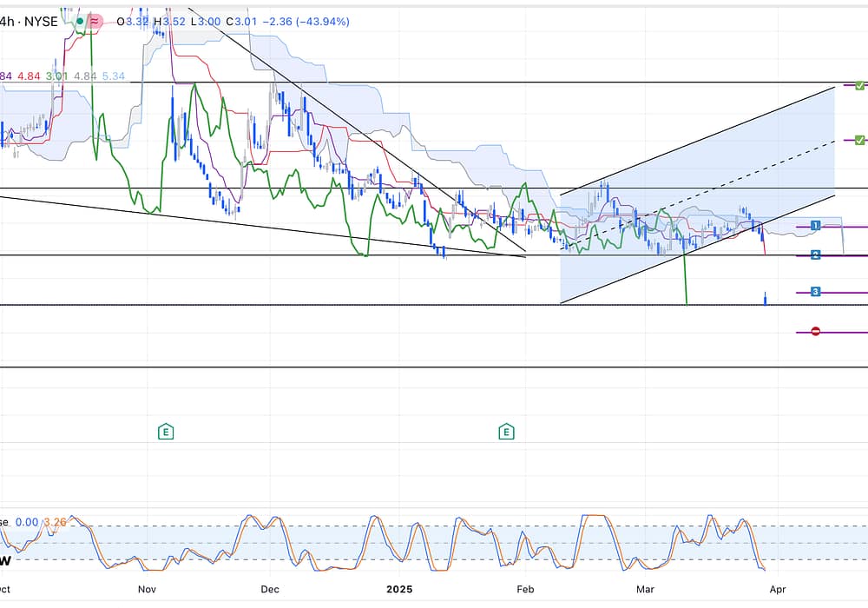The width and height of the screenshot is (868, 608).
Task: Click the Dec label on time axis
Action: tap(269, 588)
